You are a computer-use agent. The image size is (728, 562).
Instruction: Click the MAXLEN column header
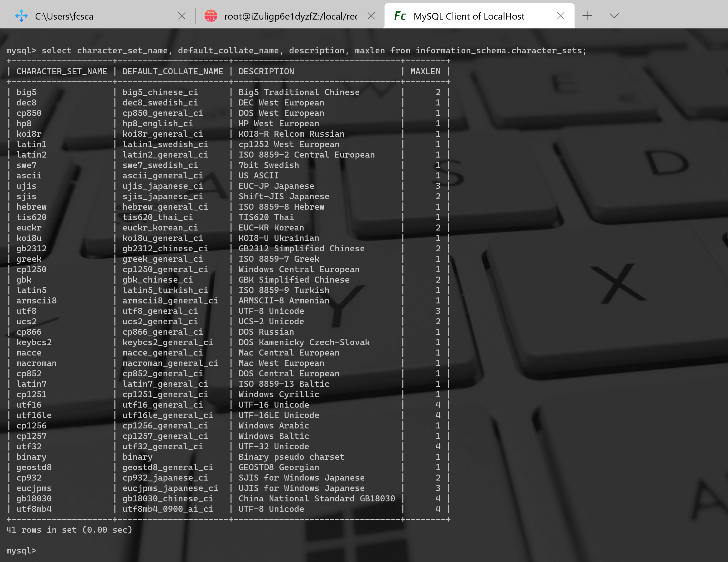tap(425, 71)
